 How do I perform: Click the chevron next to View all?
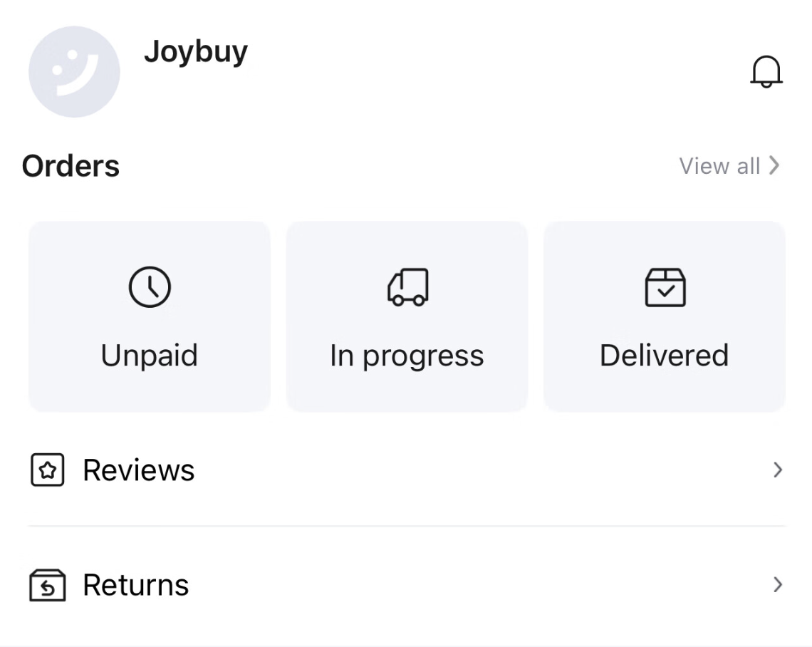tap(774, 165)
